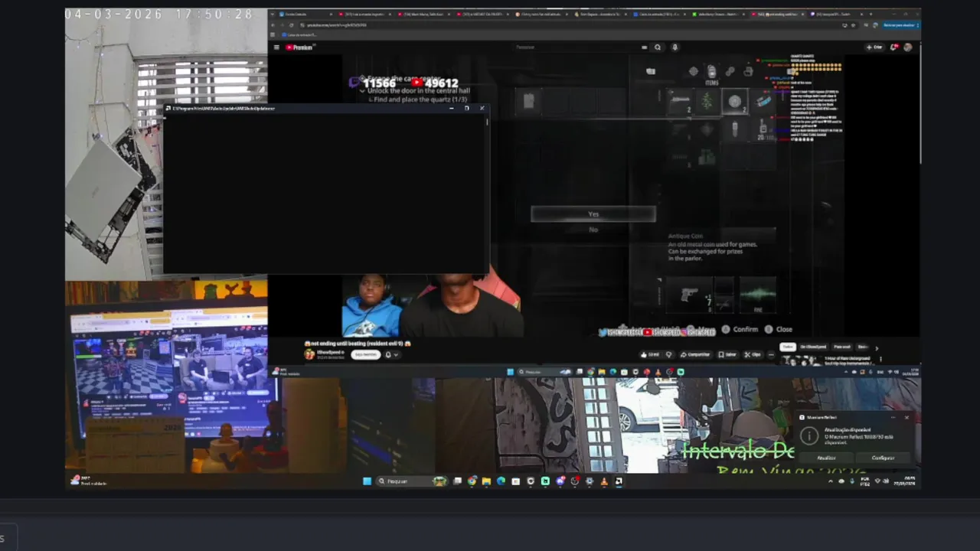Viewport: 980px width, 551px height.
Task: Focus the YouTube Pesquisar search field
Action: pos(574,47)
